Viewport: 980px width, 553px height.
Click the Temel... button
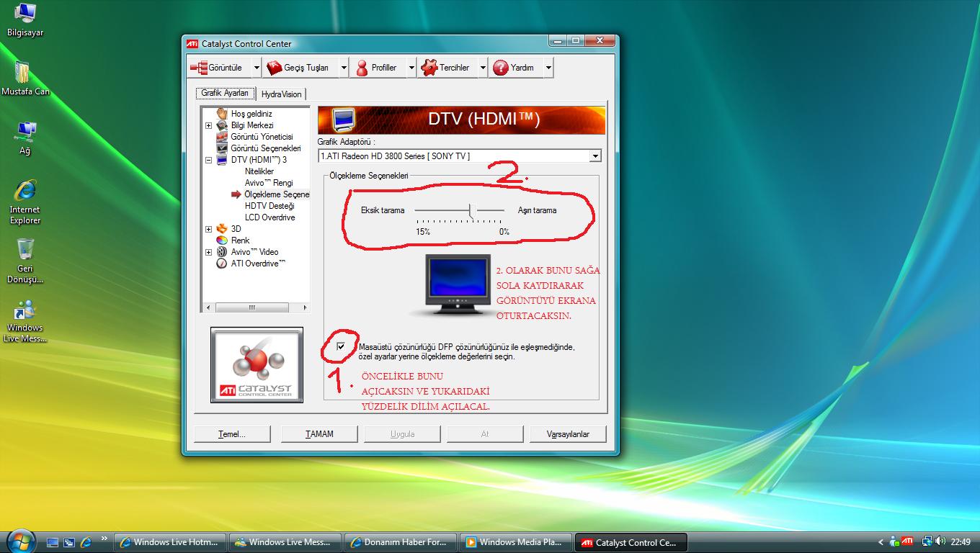coord(232,434)
